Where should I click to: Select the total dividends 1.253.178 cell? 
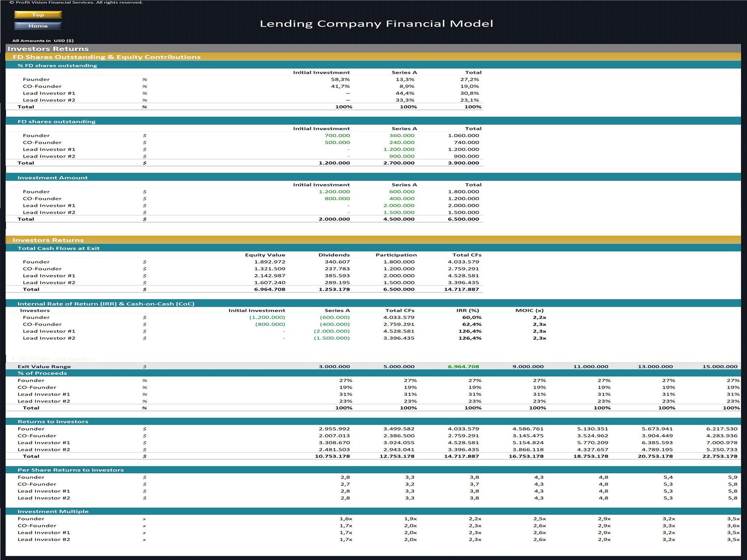coord(334,289)
